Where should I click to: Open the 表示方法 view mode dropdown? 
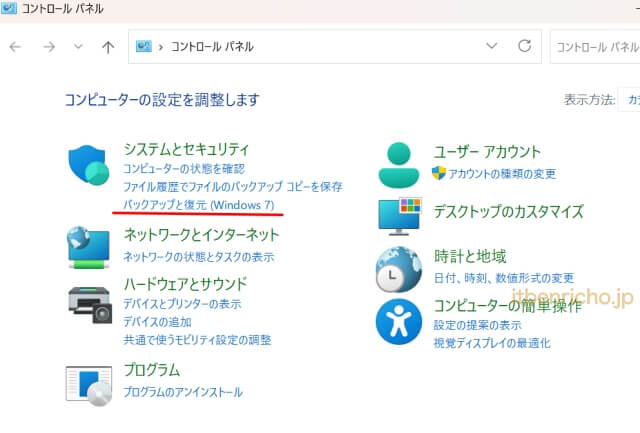tap(632, 100)
